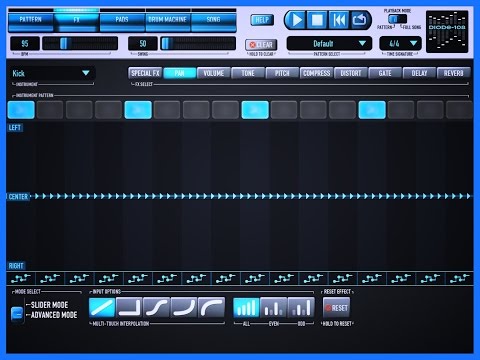The width and height of the screenshot is (480, 360).
Task: Toggle the loop playback icon
Action: coord(359,20)
